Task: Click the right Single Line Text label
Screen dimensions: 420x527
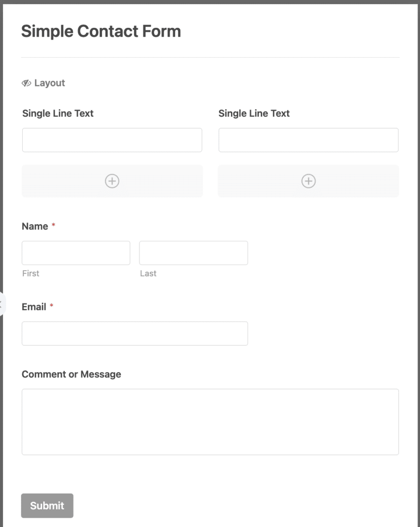Action: point(254,113)
